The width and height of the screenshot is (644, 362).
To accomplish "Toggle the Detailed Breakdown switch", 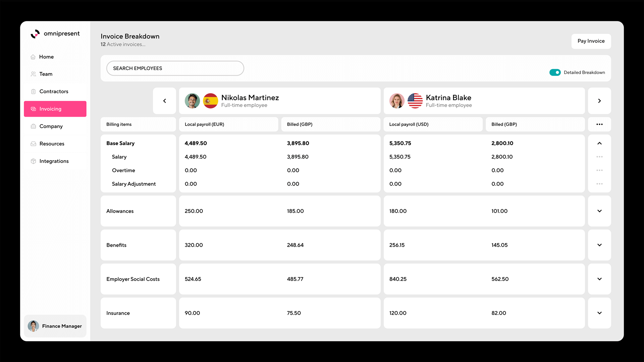I will 555,72.
